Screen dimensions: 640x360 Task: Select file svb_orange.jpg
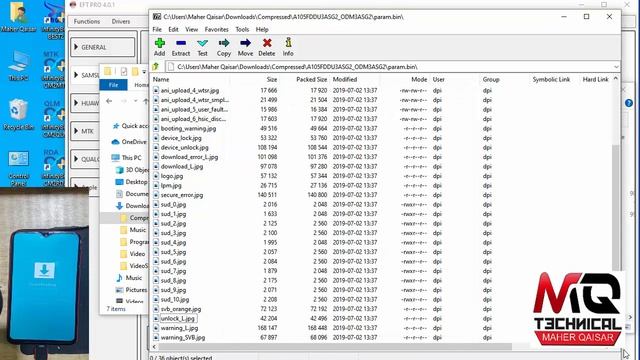tap(181, 309)
